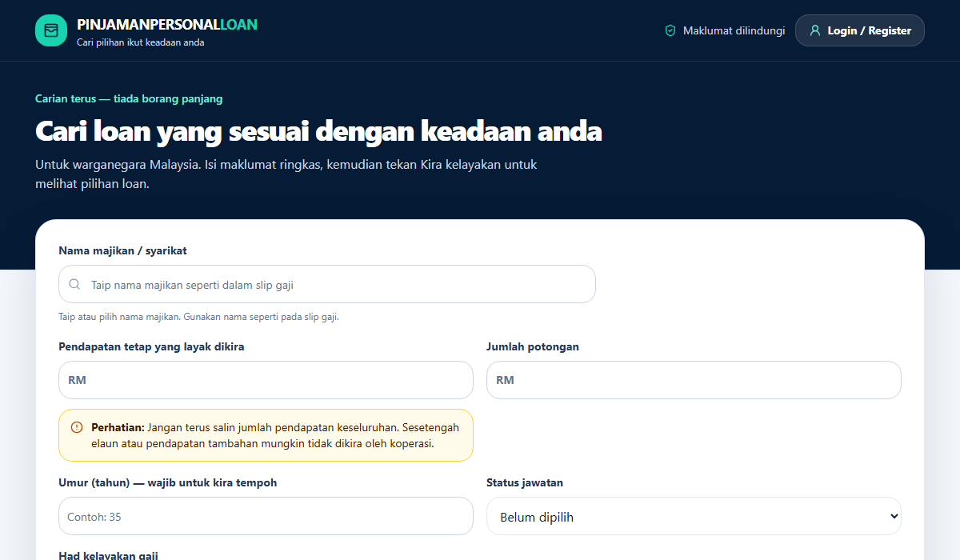The image size is (960, 560).
Task: Click the 'Cari pilihan ikut keadaan anda' tagline
Action: pyautogui.click(x=140, y=42)
